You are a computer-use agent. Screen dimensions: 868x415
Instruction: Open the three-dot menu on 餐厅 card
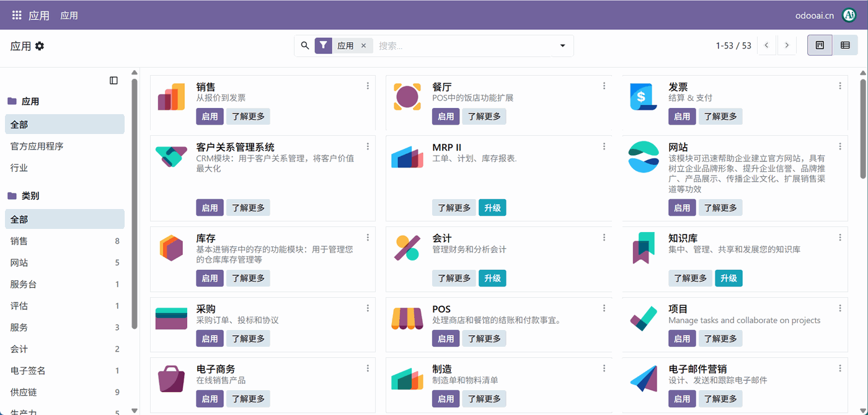(604, 86)
